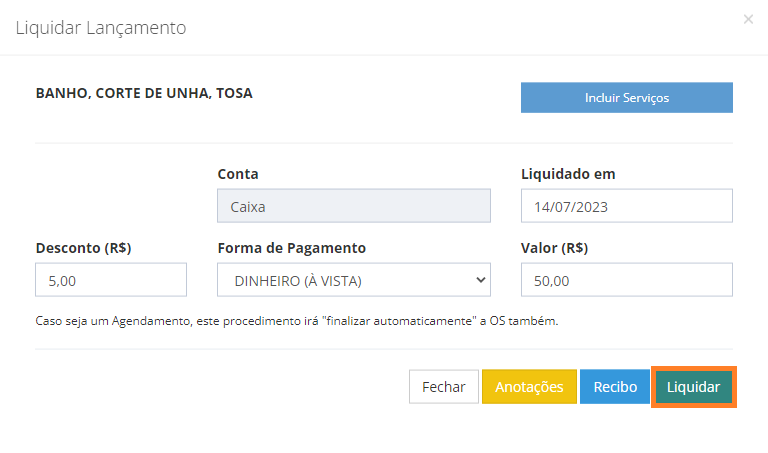Click inside the Valor (R$) field

coord(626,280)
